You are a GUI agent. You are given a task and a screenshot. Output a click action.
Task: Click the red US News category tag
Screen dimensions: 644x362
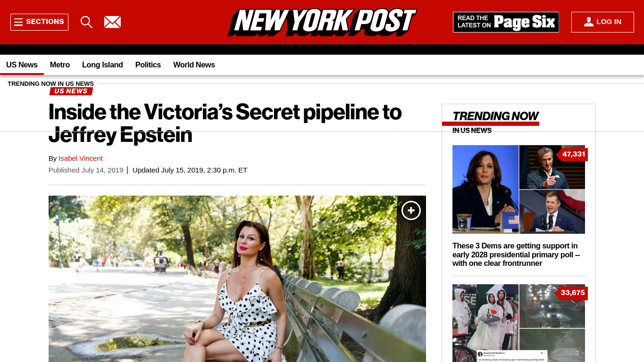pyautogui.click(x=71, y=91)
